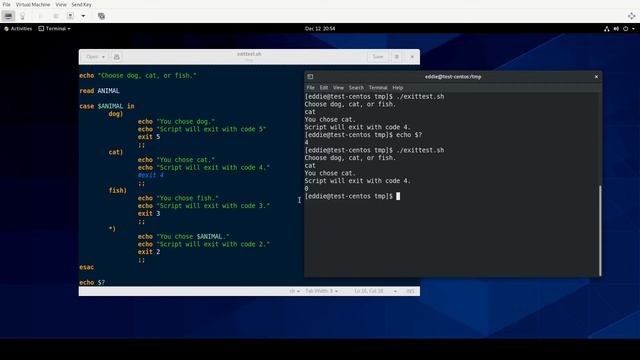
Task: Click the gedit title 'exittest.sh'
Action: tap(249, 54)
